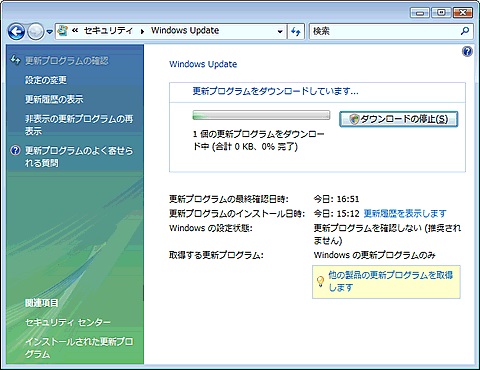Click Windows の更新プログラムのみ value text

coord(374,255)
